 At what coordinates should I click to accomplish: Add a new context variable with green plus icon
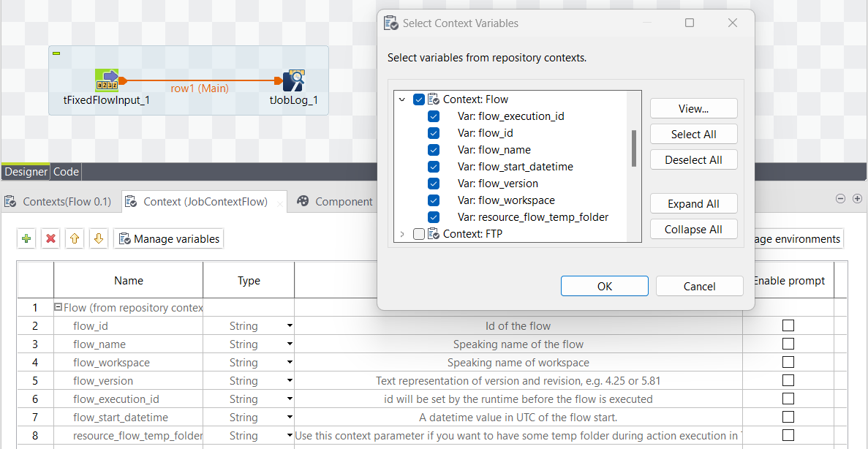point(26,238)
